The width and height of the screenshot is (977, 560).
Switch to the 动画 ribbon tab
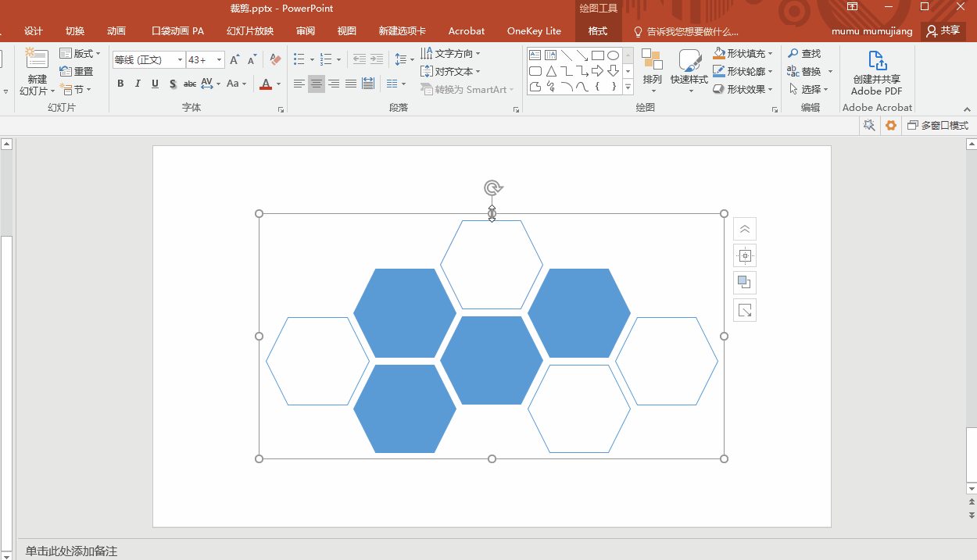coord(116,31)
